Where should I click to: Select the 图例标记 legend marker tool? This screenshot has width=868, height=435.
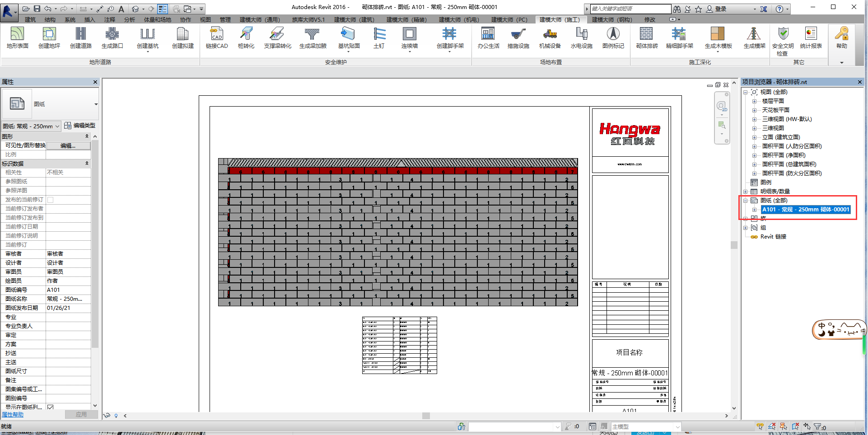pyautogui.click(x=613, y=38)
